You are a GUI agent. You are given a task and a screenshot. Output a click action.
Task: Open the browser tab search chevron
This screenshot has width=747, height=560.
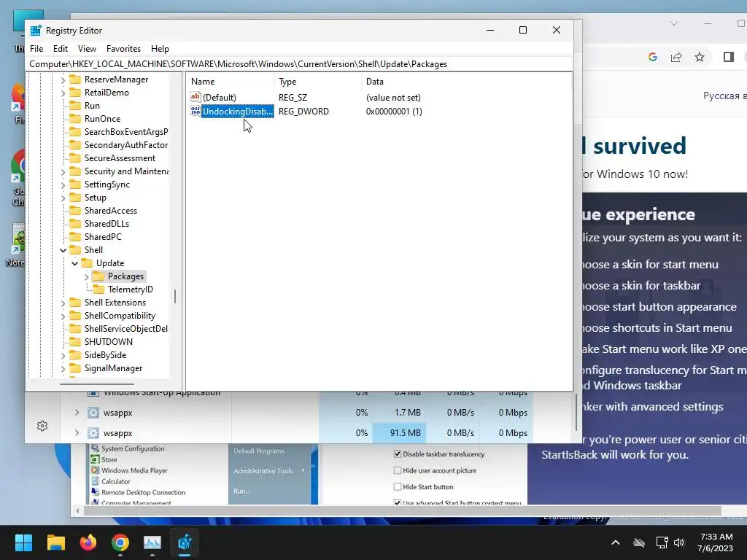[673, 23]
